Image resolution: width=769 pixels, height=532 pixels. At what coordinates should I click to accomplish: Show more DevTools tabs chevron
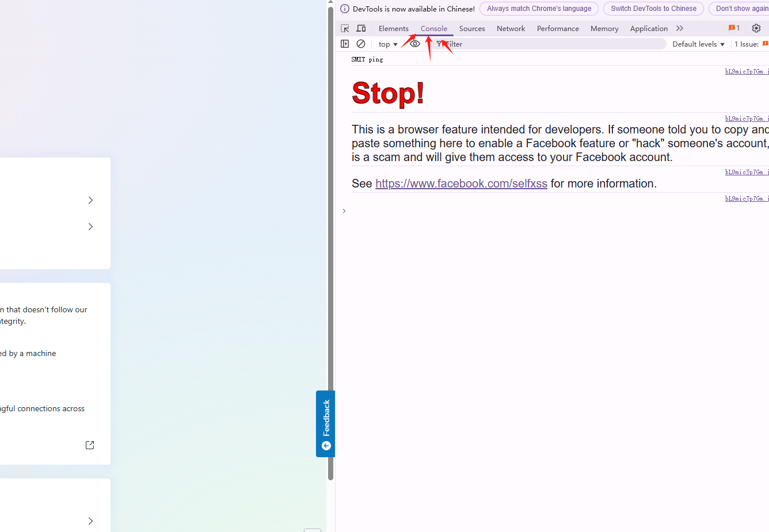(x=680, y=28)
